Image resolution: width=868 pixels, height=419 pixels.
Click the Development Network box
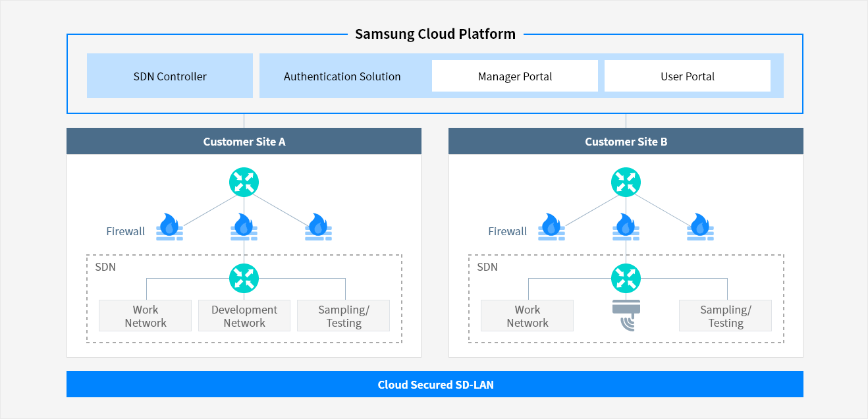244,316
